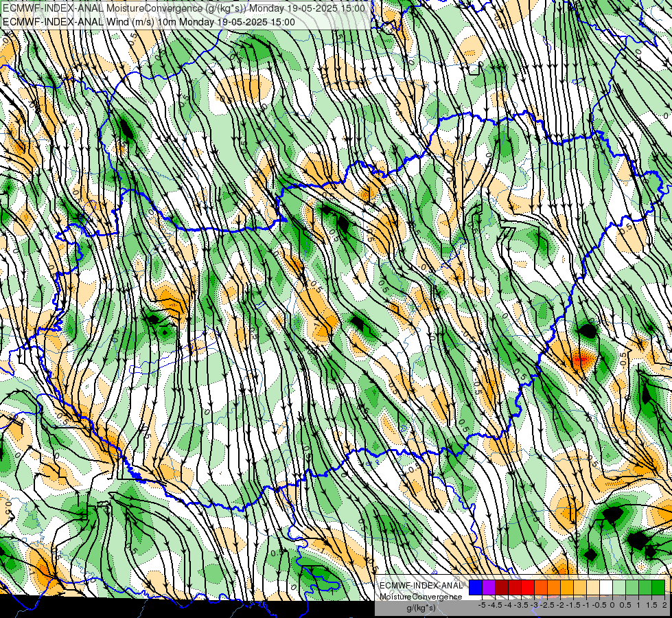Click the 0 legend scale value
This screenshot has height=618, width=672.
tap(612, 605)
